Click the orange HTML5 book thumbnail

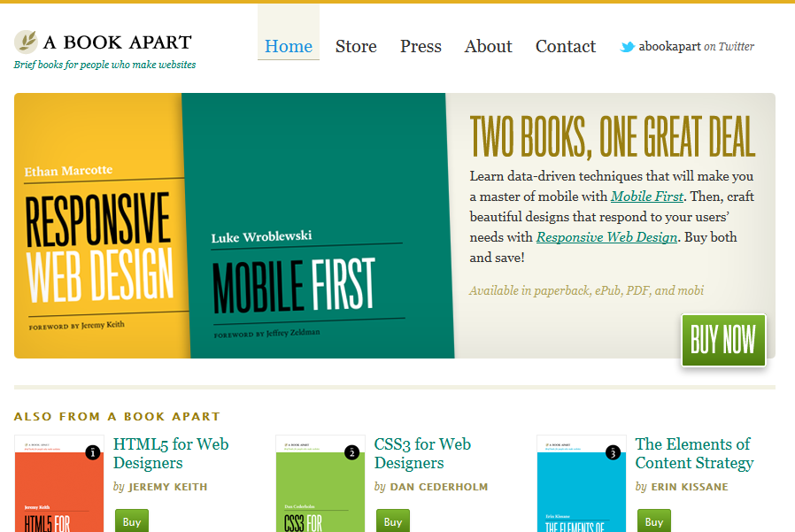pyautogui.click(x=59, y=484)
